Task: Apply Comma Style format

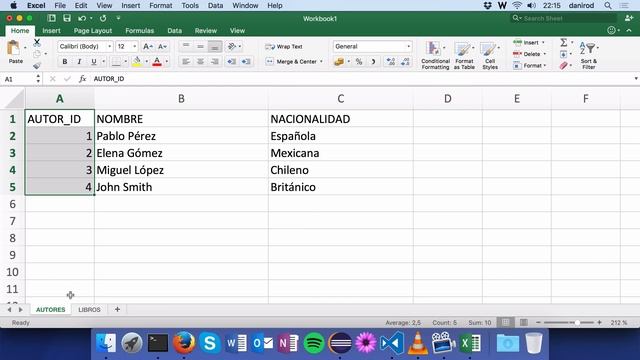Action: (373, 62)
